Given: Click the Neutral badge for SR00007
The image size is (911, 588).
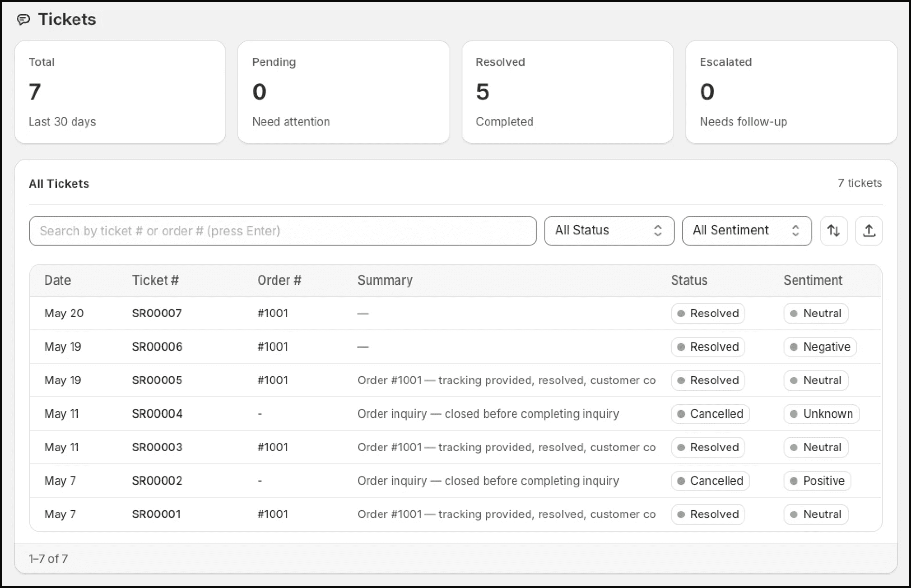Looking at the screenshot, I should (x=816, y=314).
